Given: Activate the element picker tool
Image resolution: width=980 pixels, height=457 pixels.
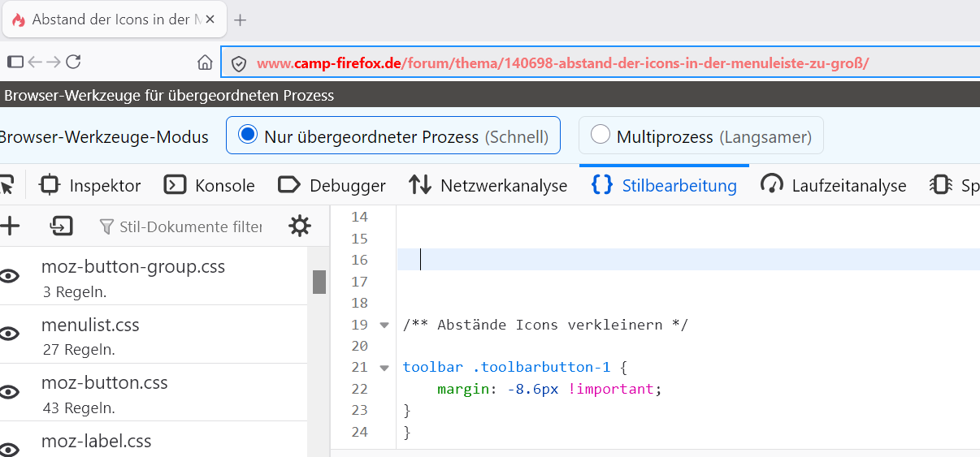Looking at the screenshot, I should [x=7, y=185].
